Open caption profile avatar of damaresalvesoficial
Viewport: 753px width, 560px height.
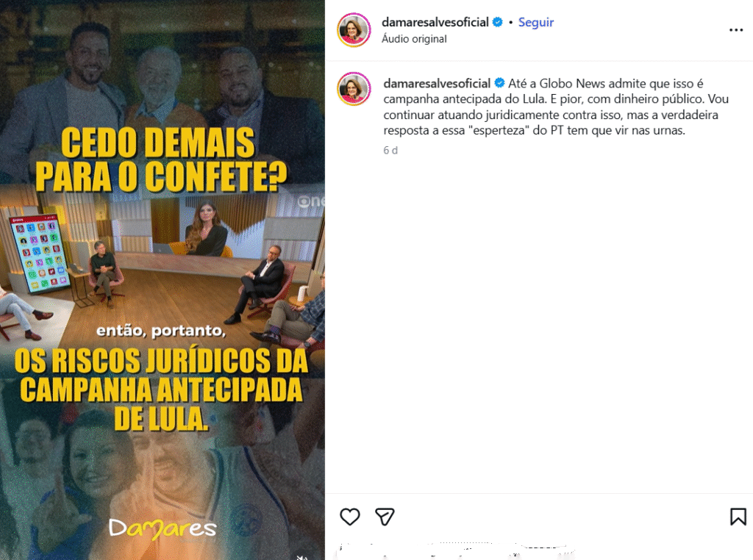click(354, 89)
